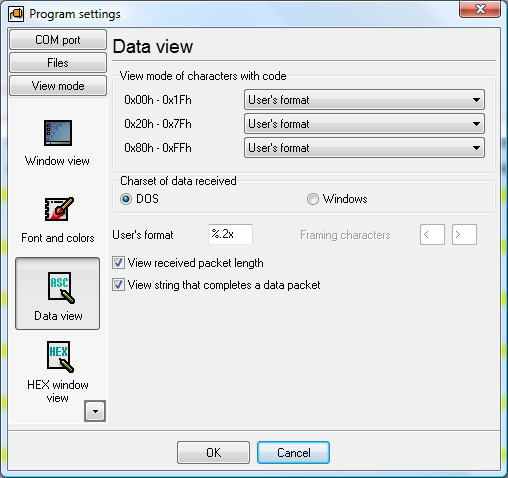Select the Windows charset radio button

click(313, 199)
